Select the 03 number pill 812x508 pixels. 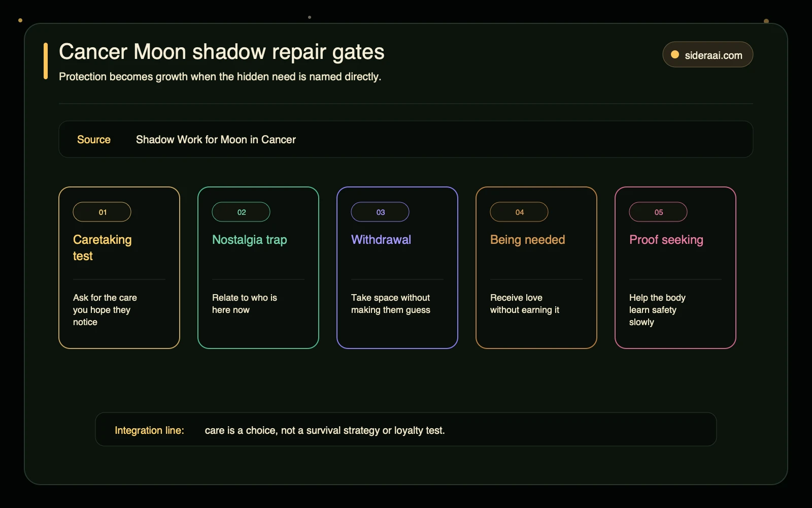click(x=380, y=212)
